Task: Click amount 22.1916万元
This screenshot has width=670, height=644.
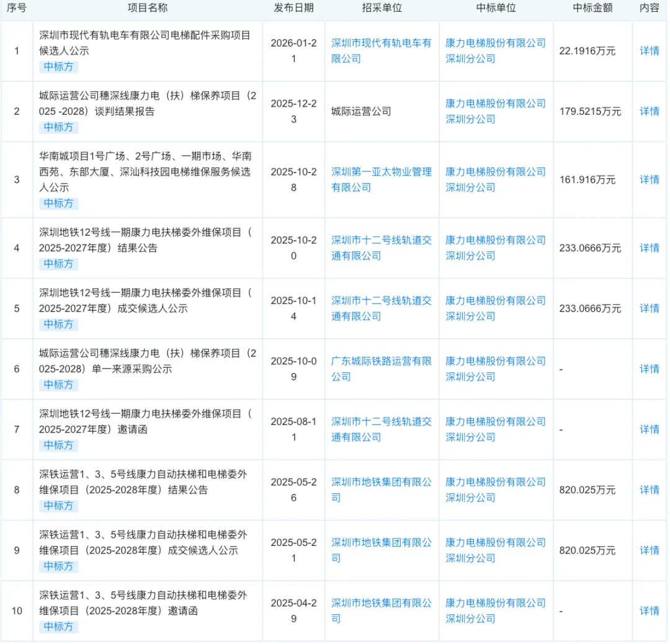Action: pyautogui.click(x=587, y=51)
